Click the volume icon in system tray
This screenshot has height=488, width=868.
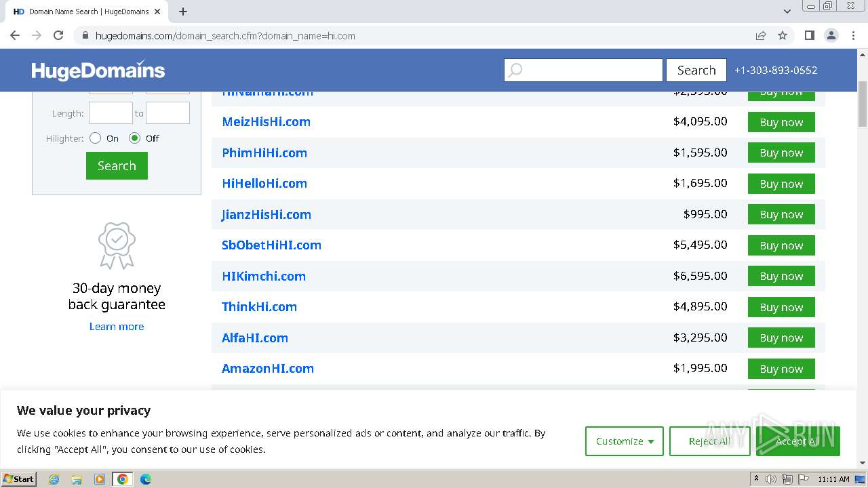pos(771,479)
